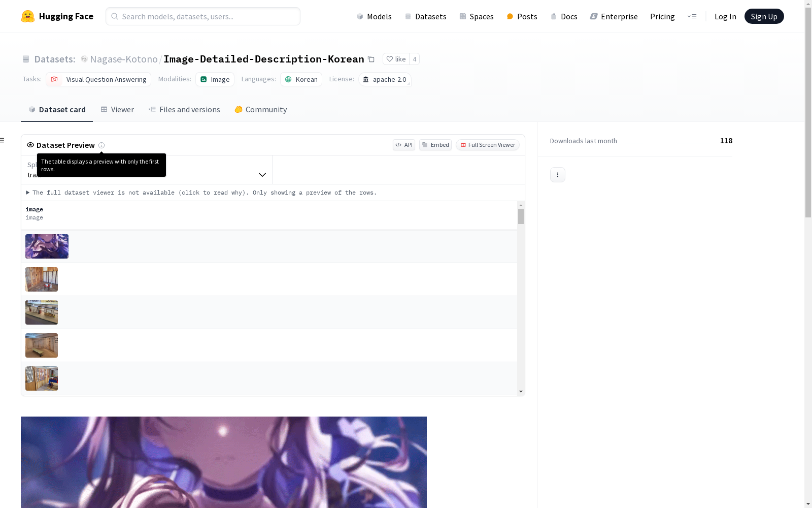This screenshot has width=812, height=508.
Task: Click the preview table scrollbar thumb
Action: pos(521,216)
